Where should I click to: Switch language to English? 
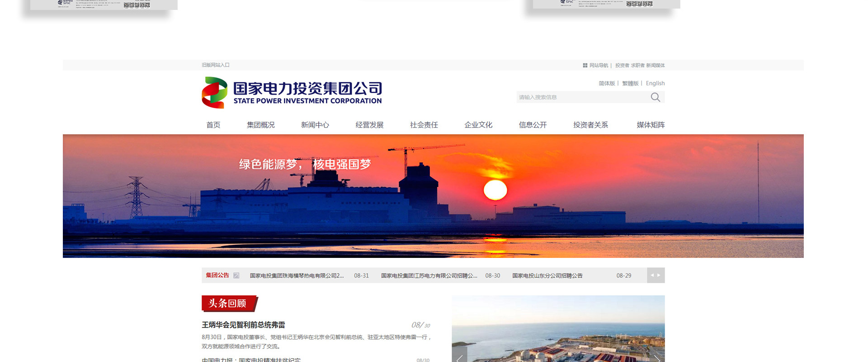(655, 83)
